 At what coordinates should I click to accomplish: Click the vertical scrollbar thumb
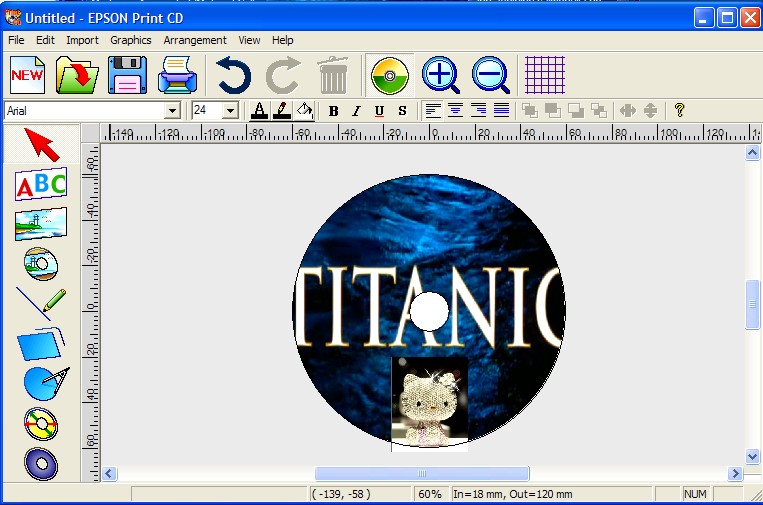click(x=752, y=305)
